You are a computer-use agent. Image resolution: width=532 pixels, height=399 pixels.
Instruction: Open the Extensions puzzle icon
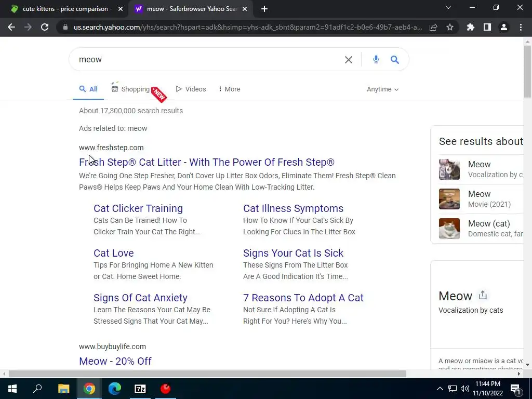471,27
